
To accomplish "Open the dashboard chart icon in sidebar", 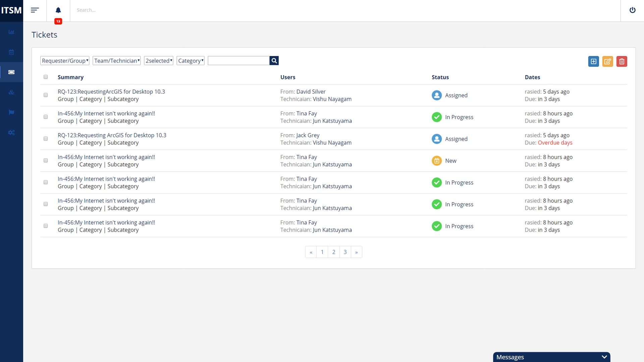I will (11, 32).
